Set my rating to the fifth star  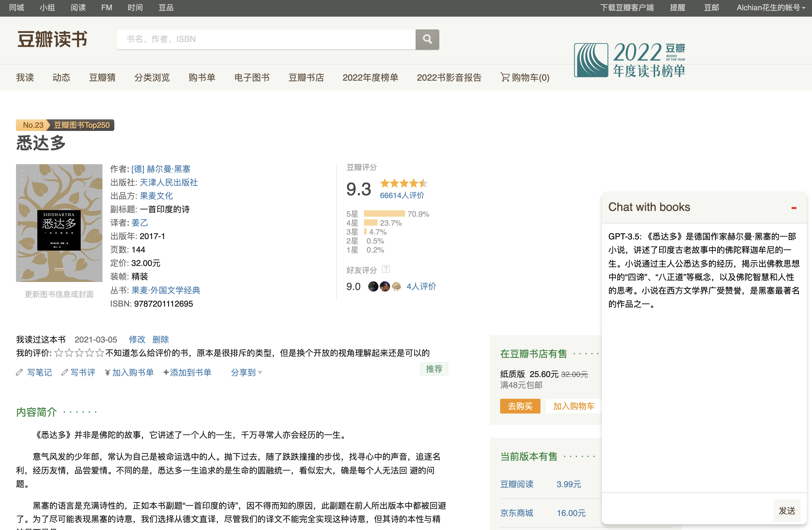pyautogui.click(x=100, y=353)
